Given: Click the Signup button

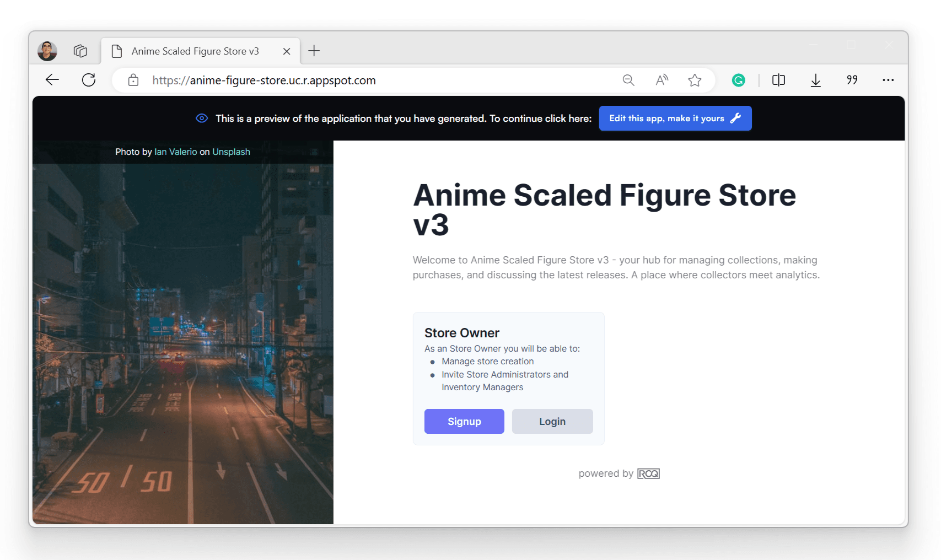Looking at the screenshot, I should click(464, 421).
